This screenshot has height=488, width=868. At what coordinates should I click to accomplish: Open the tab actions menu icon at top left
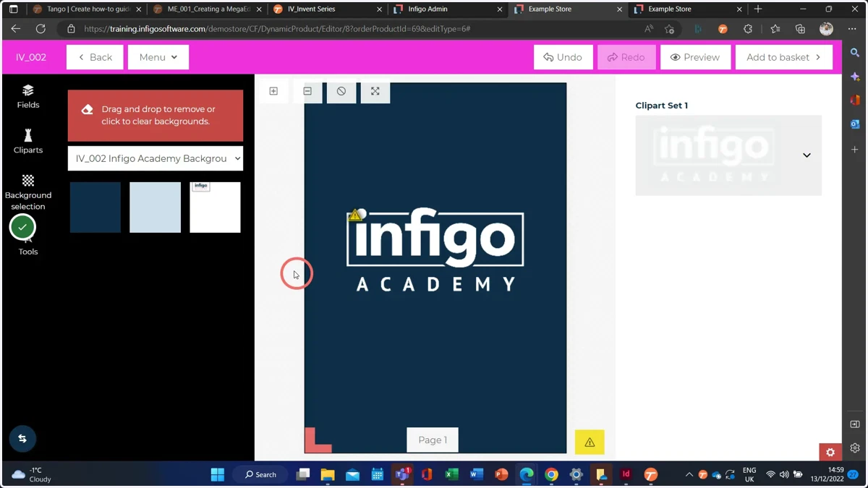[13, 9]
